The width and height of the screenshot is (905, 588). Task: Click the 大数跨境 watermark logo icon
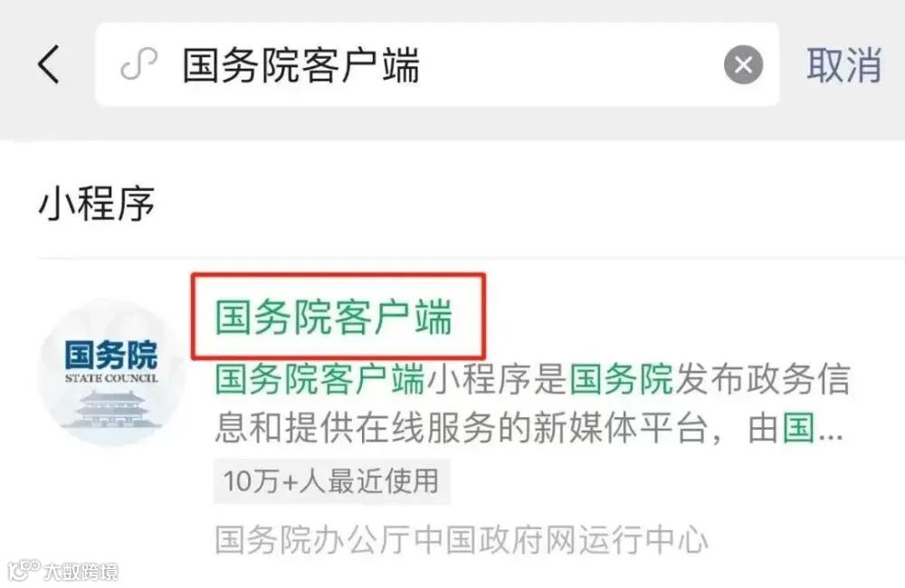pos(24,570)
